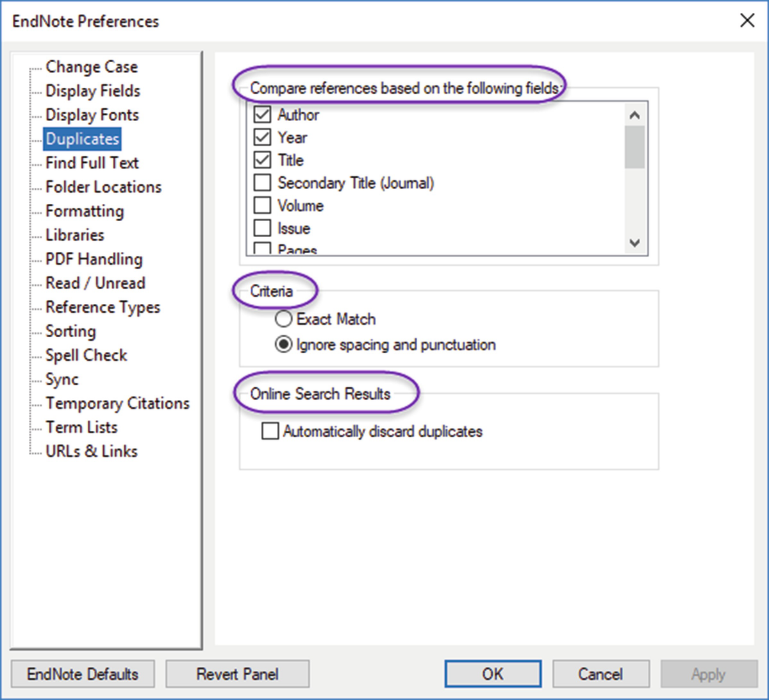
Task: Close the EndNote Preferences window
Action: coord(747,21)
